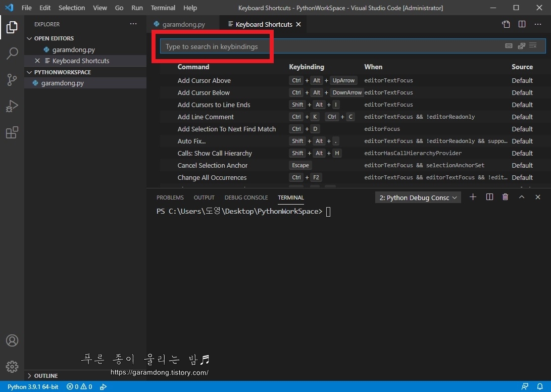Viewport: 551px width, 392px height.
Task: Open the Help menu
Action: [x=190, y=8]
